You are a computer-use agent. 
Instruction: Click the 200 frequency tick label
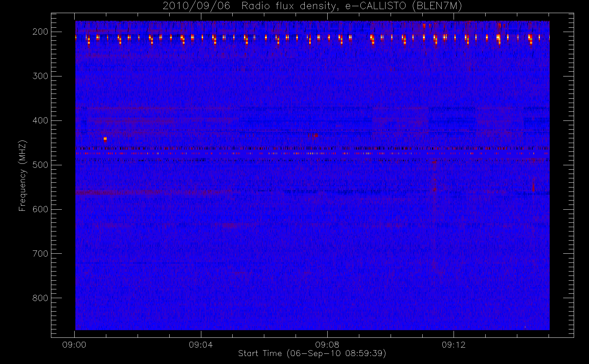pos(40,32)
